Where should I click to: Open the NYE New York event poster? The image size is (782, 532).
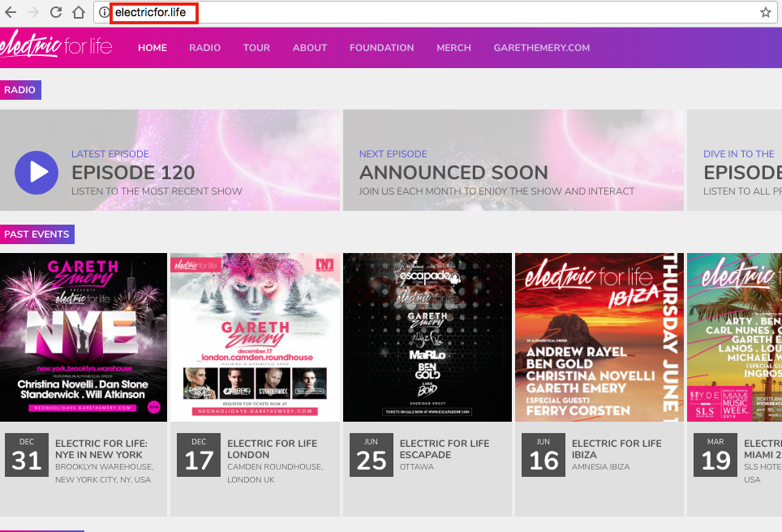point(84,337)
